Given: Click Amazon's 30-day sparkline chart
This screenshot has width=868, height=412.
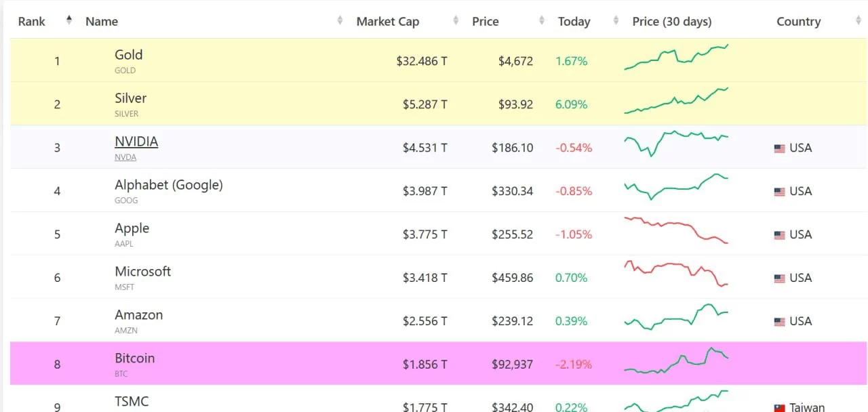Looking at the screenshot, I should pyautogui.click(x=676, y=316).
